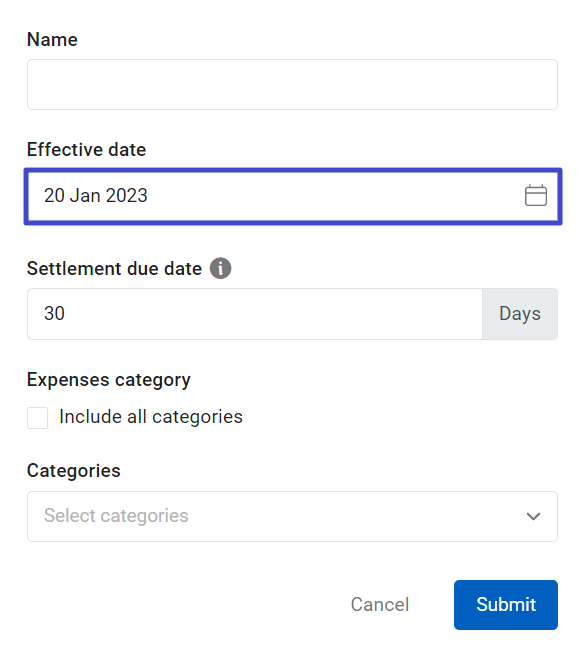
Task: Tick the Include all categories checkbox
Action: coord(37,418)
